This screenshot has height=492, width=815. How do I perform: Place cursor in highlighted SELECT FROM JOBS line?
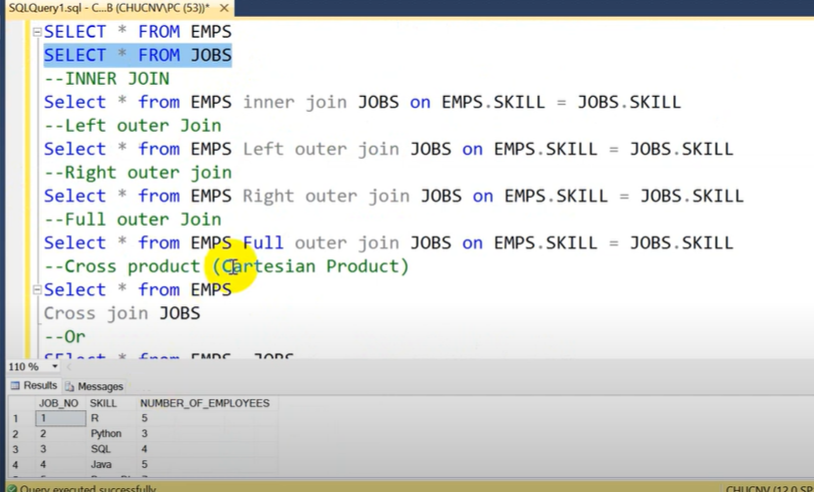pyautogui.click(x=137, y=55)
